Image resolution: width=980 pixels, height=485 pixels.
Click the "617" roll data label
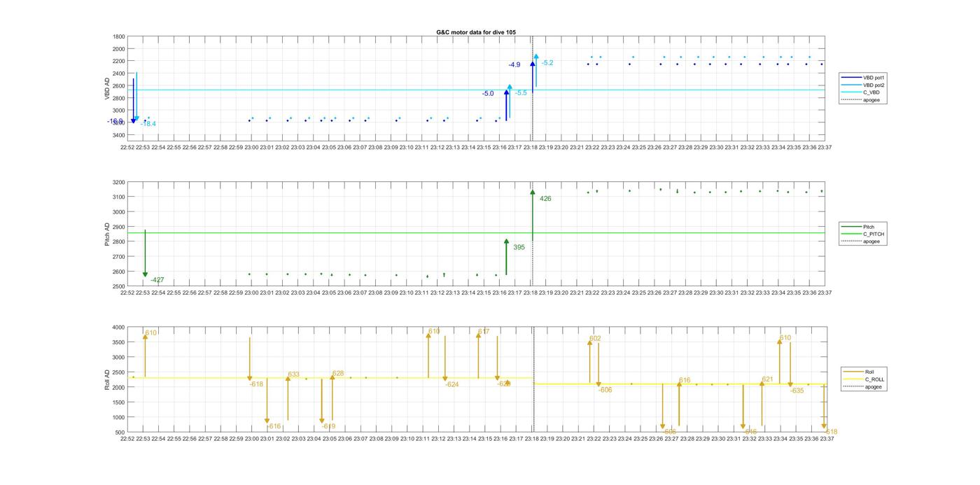(x=484, y=332)
